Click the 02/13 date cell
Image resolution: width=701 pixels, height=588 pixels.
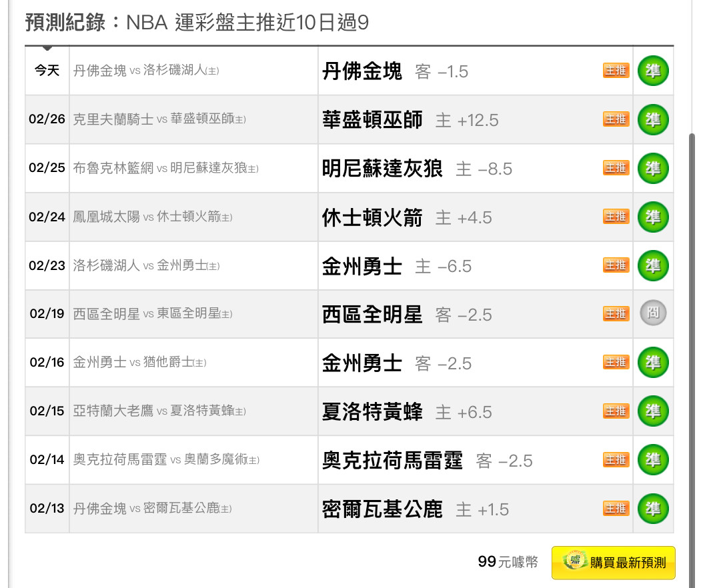pos(47,509)
